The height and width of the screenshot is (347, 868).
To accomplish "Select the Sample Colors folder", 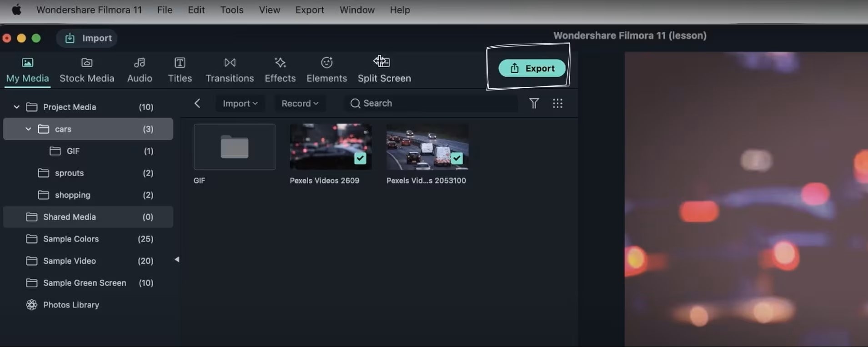I will point(88,239).
